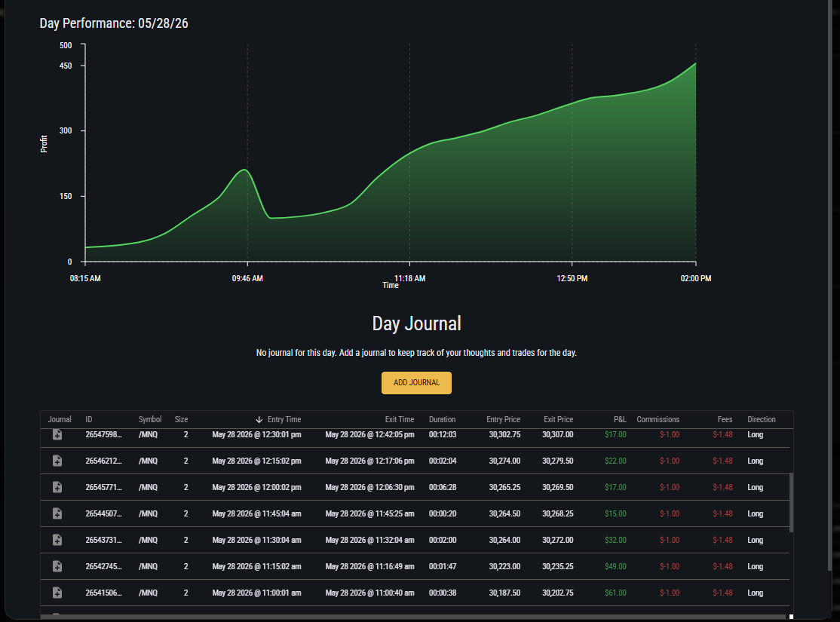Sort table by Size column header

pyautogui.click(x=181, y=419)
